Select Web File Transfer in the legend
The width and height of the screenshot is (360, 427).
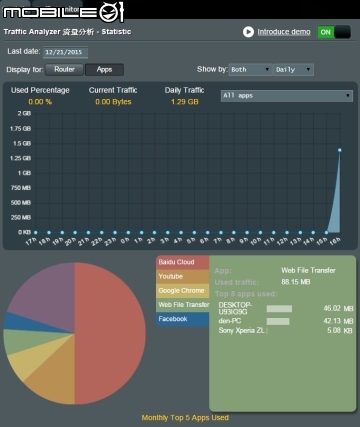point(183,305)
